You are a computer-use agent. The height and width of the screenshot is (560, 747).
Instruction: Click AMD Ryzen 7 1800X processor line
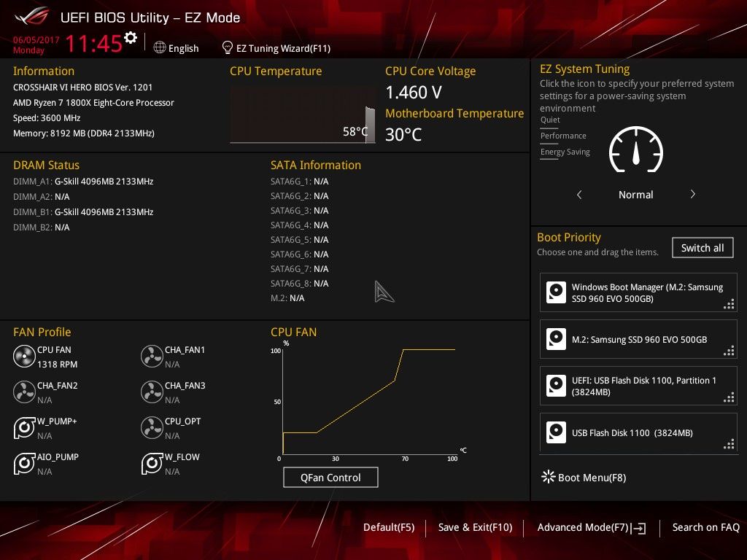tap(93, 102)
